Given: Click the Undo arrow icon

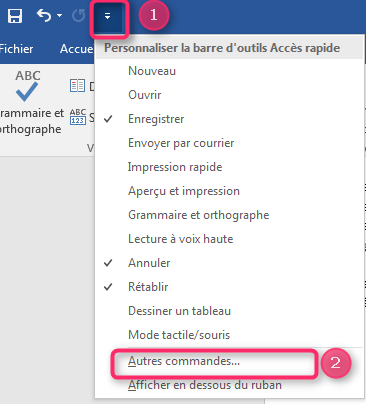Looking at the screenshot, I should pos(44,15).
